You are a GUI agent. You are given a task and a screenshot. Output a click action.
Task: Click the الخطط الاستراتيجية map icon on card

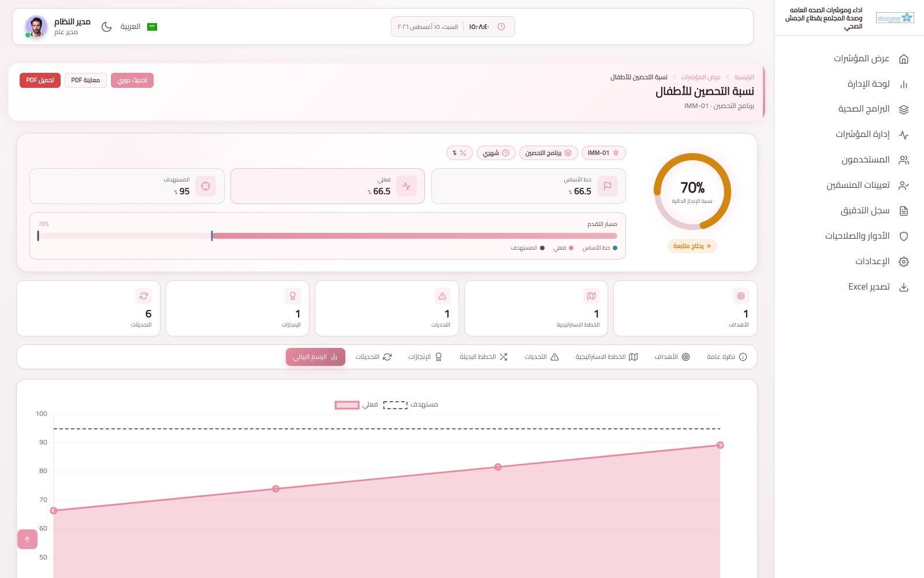[591, 296]
